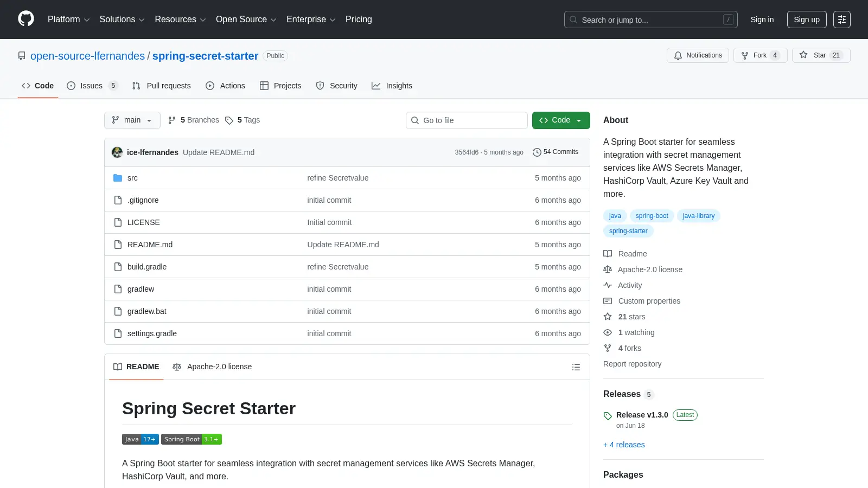Click the history clock icon near 54 Commits

click(x=537, y=152)
